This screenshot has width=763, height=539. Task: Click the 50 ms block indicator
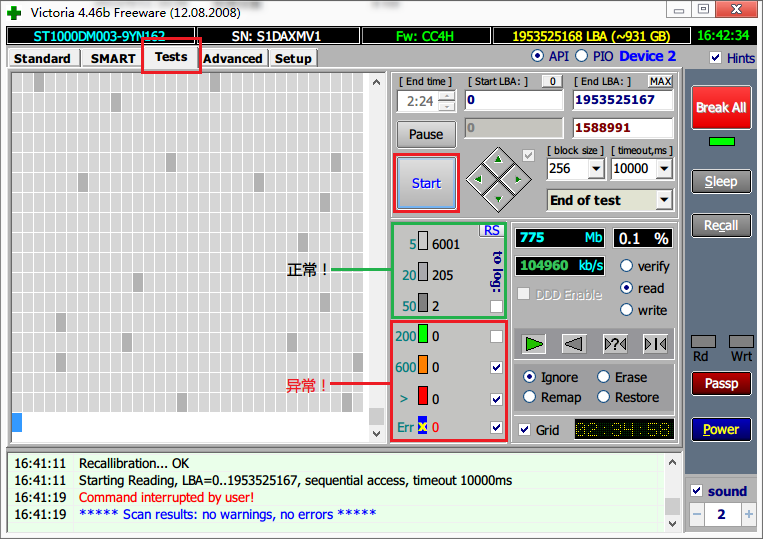click(423, 303)
